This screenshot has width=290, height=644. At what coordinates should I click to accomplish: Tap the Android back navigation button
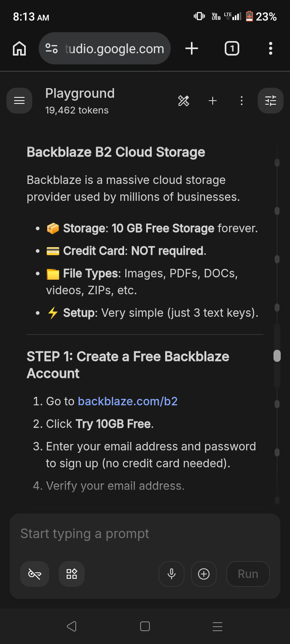pyautogui.click(x=72, y=626)
